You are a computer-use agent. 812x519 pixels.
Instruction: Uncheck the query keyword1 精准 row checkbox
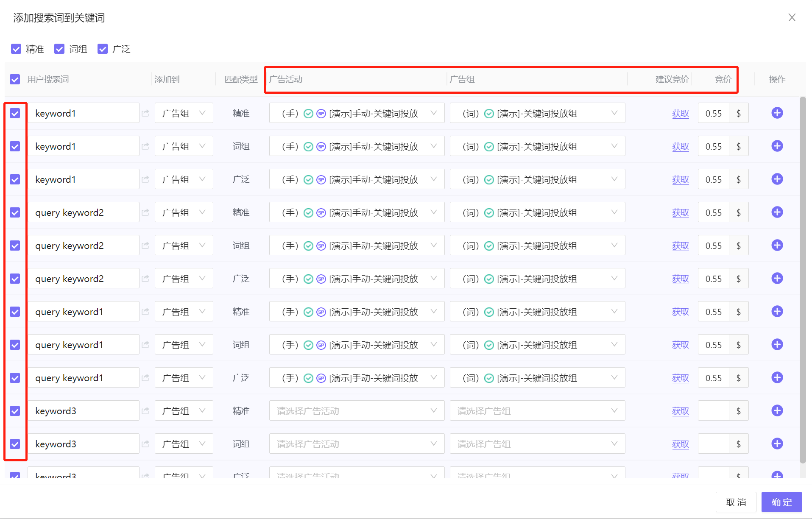click(15, 312)
